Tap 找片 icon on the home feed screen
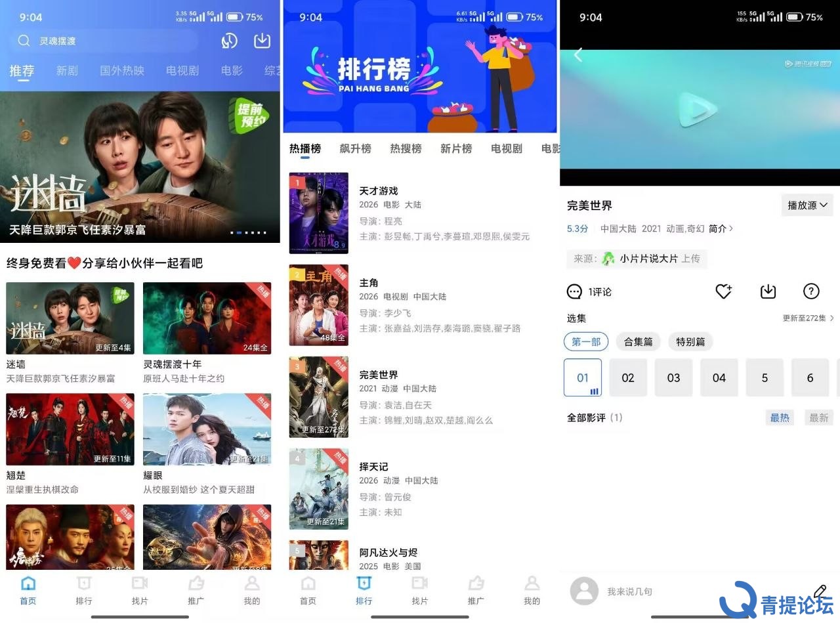 [x=140, y=584]
